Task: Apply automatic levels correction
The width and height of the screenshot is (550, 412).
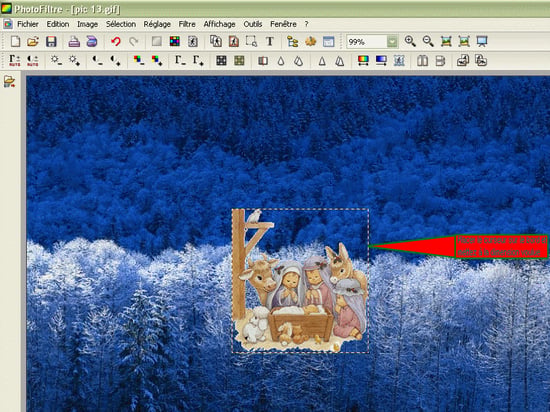Action: tap(14, 61)
